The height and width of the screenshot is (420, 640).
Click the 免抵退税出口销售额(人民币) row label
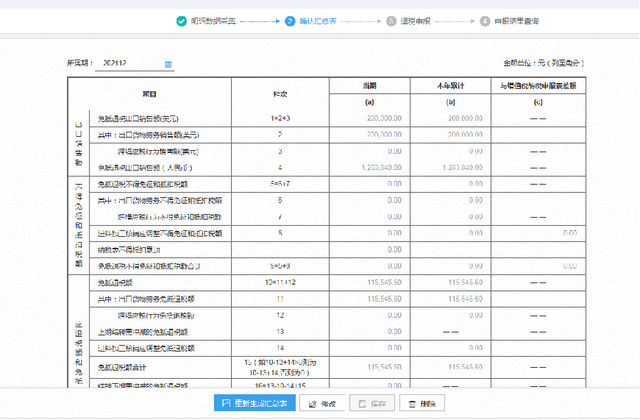[145, 168]
